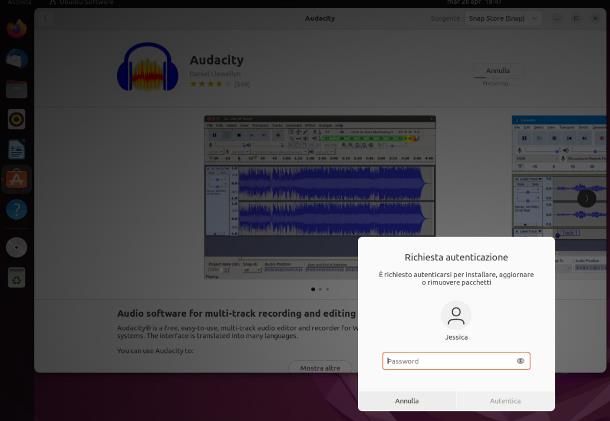Open the Files manager dock icon

click(17, 89)
